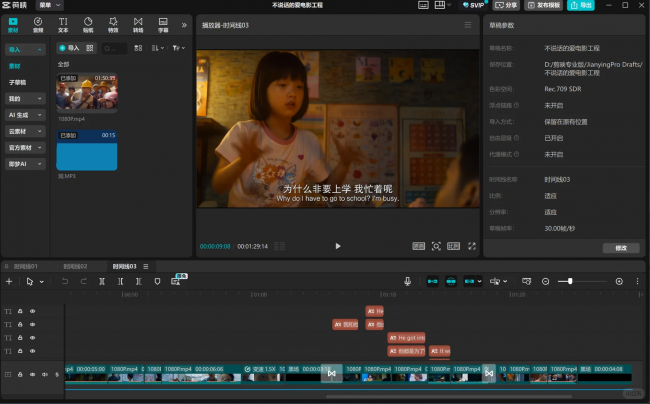The image size is (650, 404).
Task: Add a marker with the shield icon
Action: (157, 281)
